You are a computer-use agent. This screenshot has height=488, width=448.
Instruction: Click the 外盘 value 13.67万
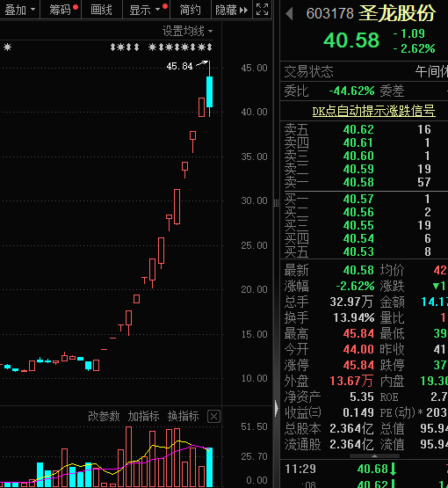[351, 381]
